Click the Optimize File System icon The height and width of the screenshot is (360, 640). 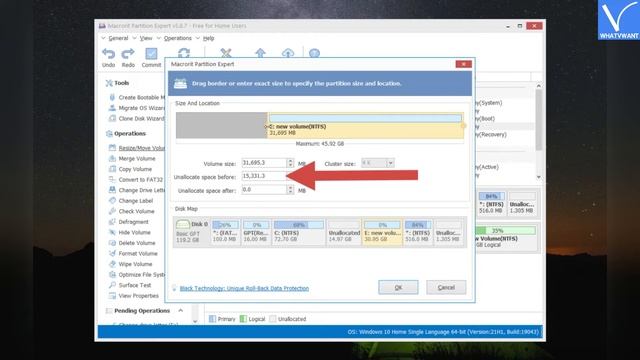pyautogui.click(x=112, y=275)
